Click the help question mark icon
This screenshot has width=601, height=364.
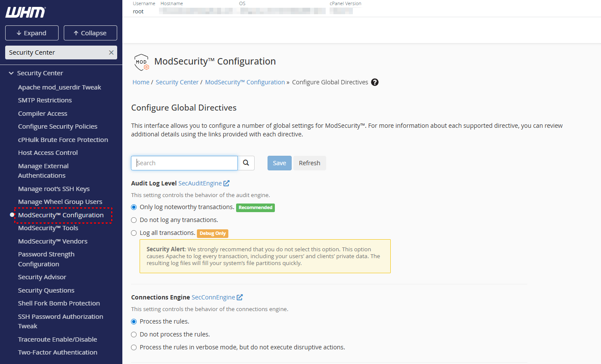(x=375, y=82)
